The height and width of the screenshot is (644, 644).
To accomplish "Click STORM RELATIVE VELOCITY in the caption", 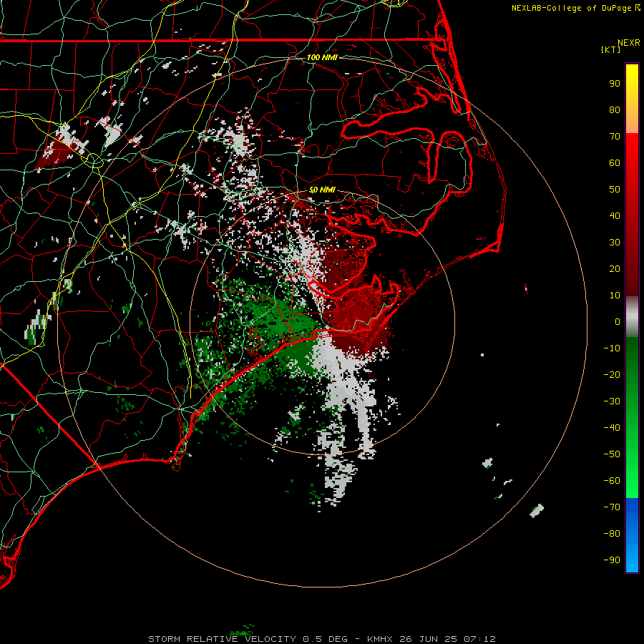I will coord(222,639).
